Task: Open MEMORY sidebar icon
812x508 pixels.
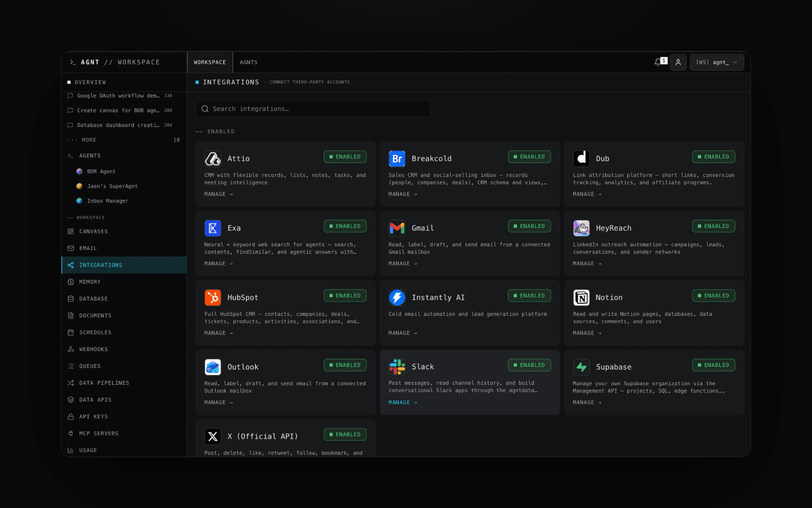Action: click(70, 282)
